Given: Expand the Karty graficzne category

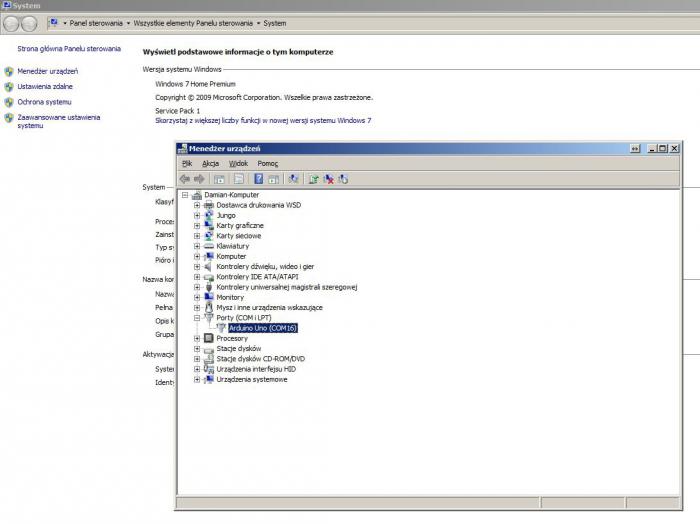Looking at the screenshot, I should pos(197,226).
